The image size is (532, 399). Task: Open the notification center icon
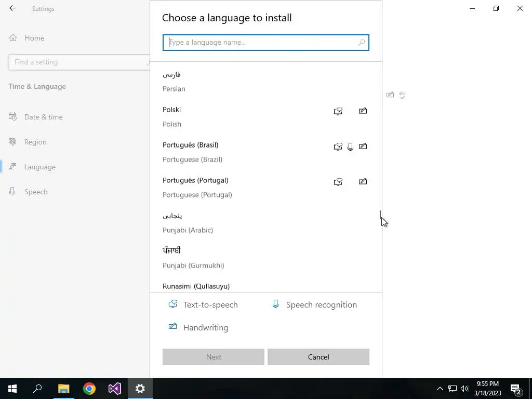click(515, 389)
